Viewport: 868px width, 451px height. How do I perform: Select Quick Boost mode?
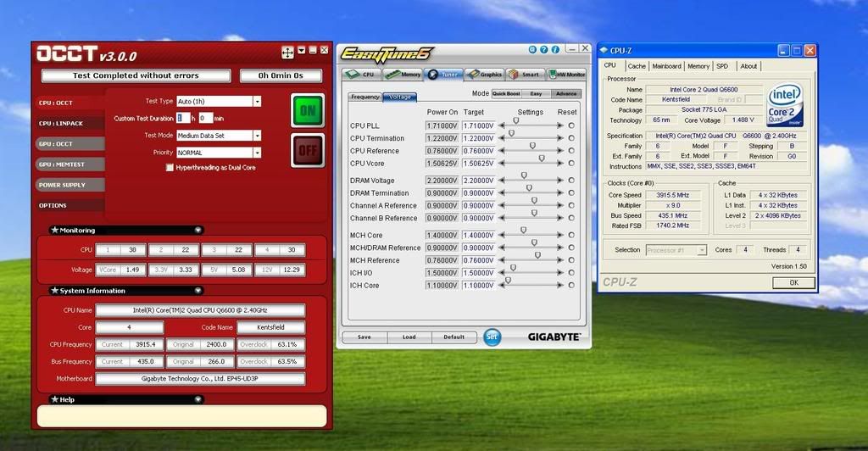(506, 93)
